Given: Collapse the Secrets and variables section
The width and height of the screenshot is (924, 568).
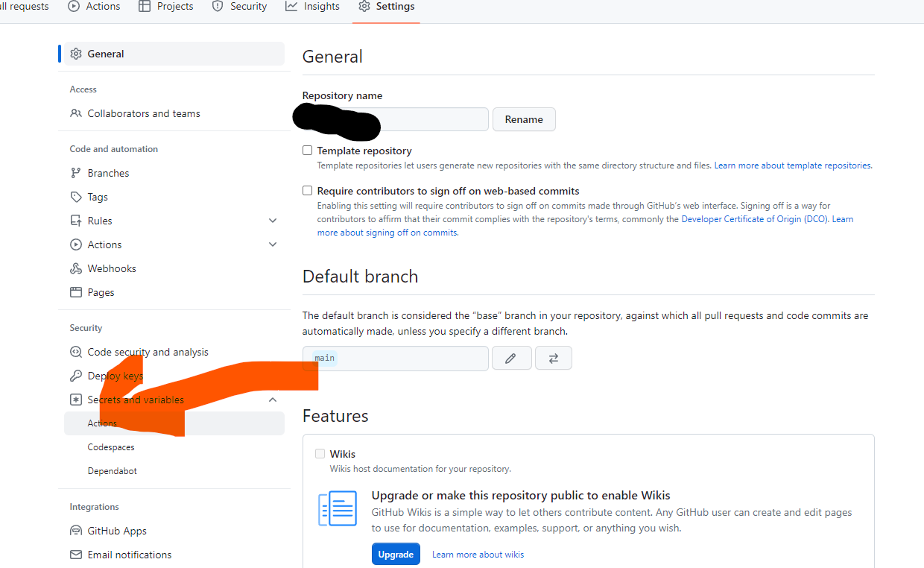Looking at the screenshot, I should click(273, 400).
